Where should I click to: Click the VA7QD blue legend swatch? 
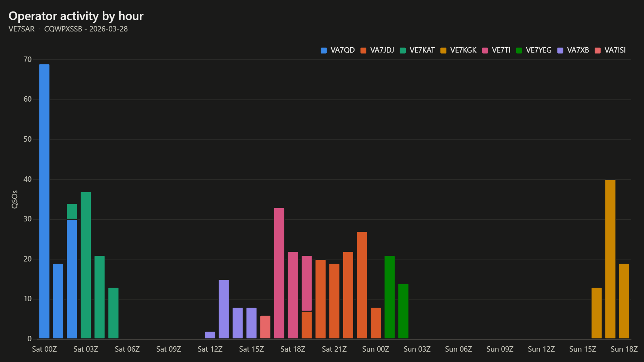point(324,50)
